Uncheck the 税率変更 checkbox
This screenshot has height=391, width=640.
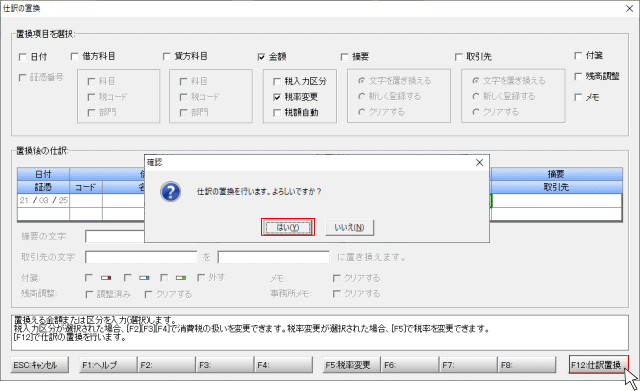277,97
